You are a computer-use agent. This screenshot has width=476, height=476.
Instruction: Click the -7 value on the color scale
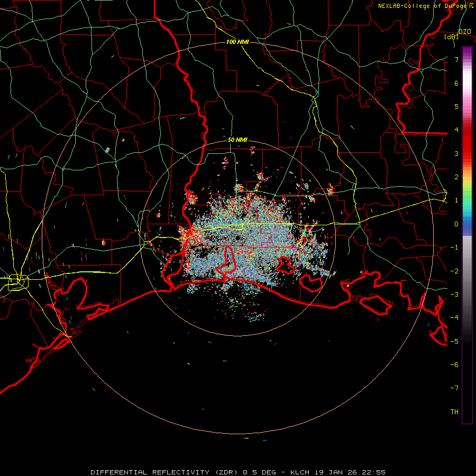tap(454, 388)
